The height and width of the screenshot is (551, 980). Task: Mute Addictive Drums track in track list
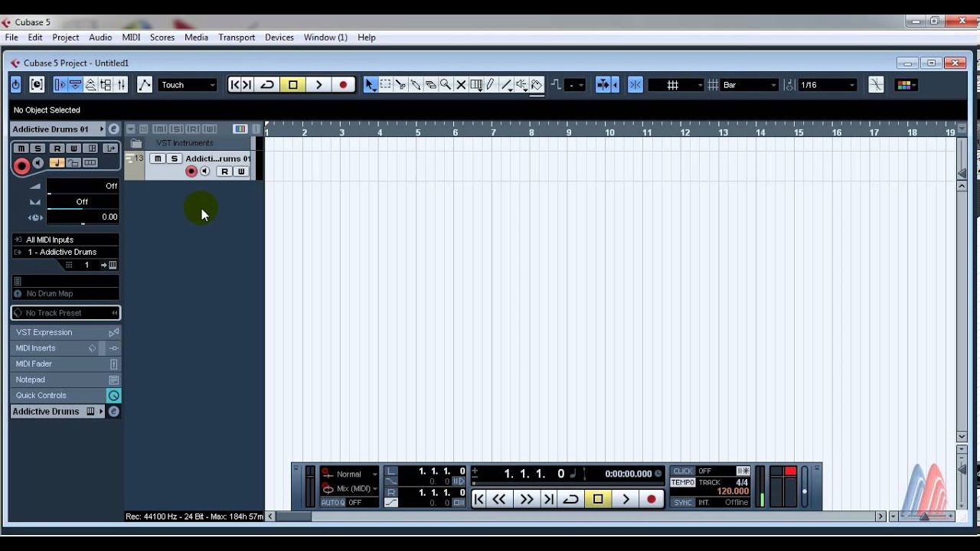157,158
